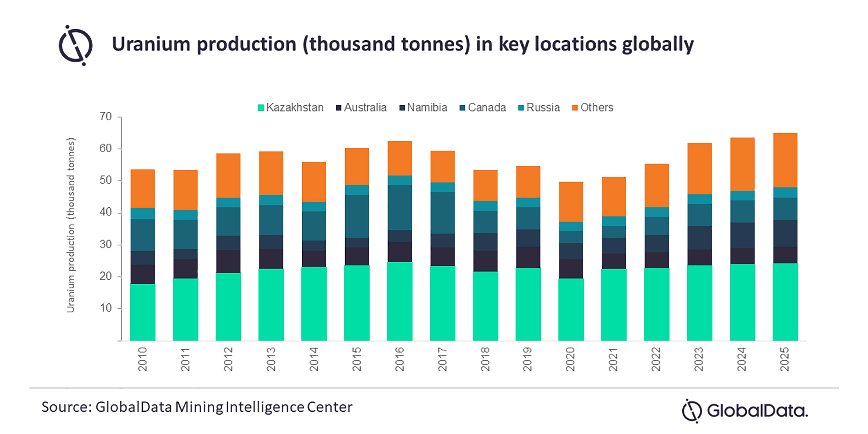The height and width of the screenshot is (434, 868).
Task: Click the Kazakhstan green legend swatch
Action: [261, 108]
